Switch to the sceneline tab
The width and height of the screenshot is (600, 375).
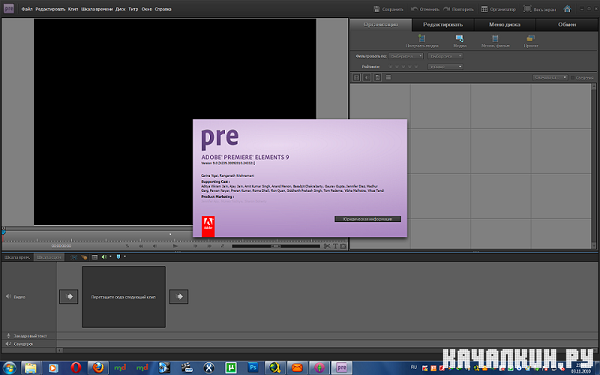(49, 258)
